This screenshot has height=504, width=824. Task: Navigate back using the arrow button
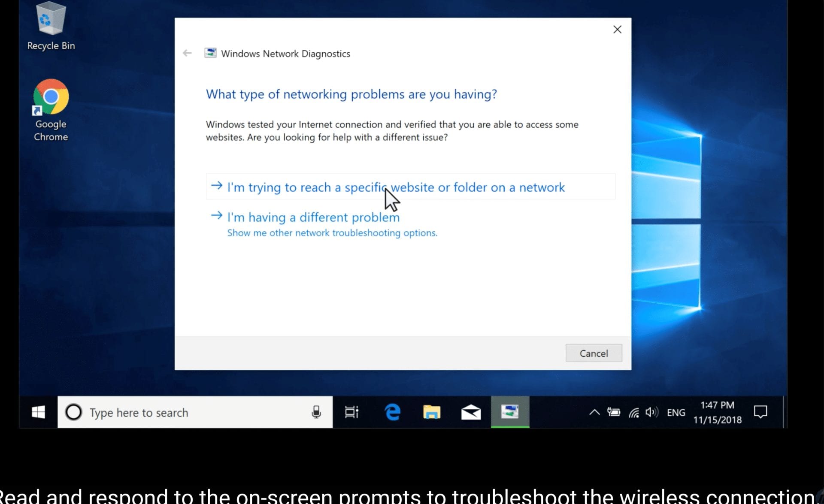pos(188,54)
